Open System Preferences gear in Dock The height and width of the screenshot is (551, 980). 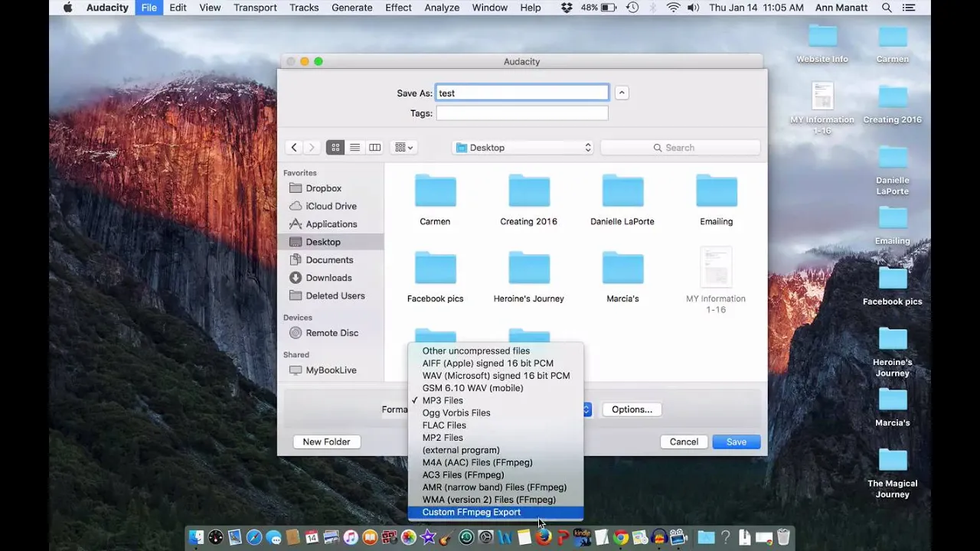coord(485,538)
